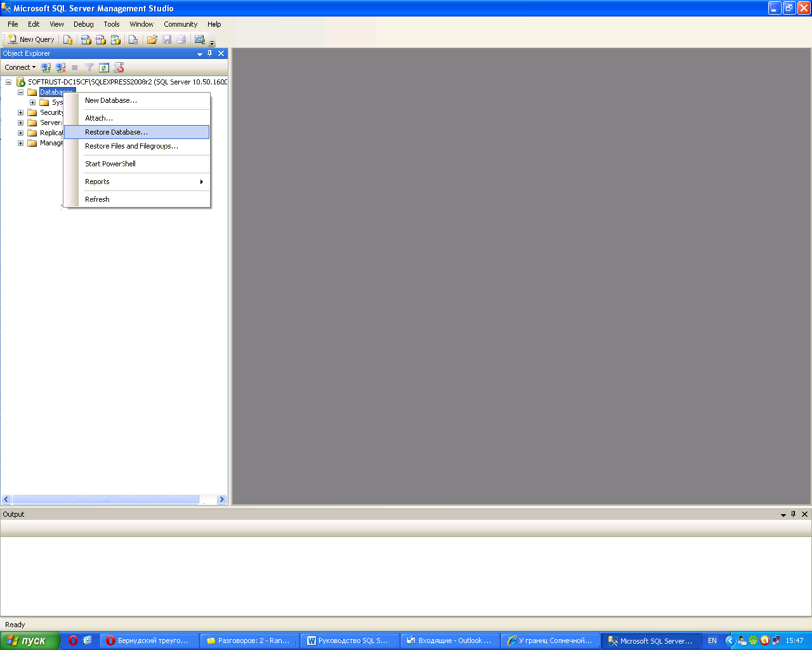The image size is (812, 650).
Task: Click Opera quick launch icon in taskbar
Action: point(73,640)
